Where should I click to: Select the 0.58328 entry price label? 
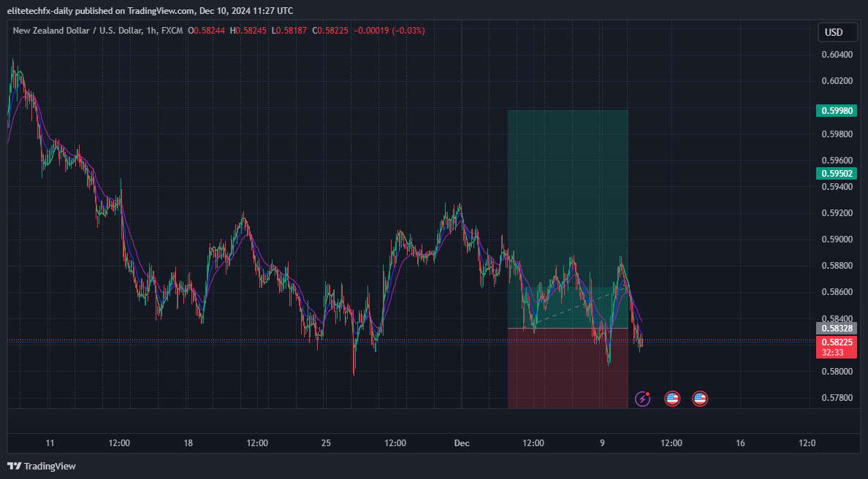tap(837, 329)
